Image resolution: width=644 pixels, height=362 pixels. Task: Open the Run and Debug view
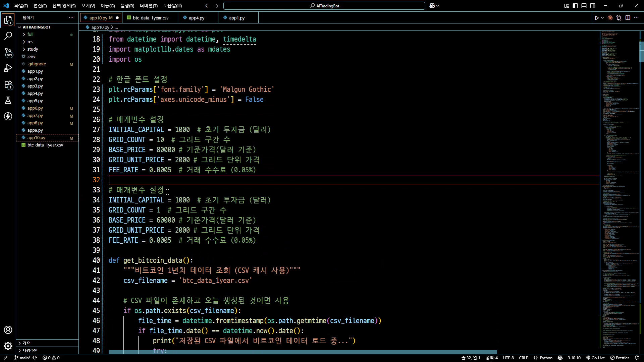(x=8, y=68)
